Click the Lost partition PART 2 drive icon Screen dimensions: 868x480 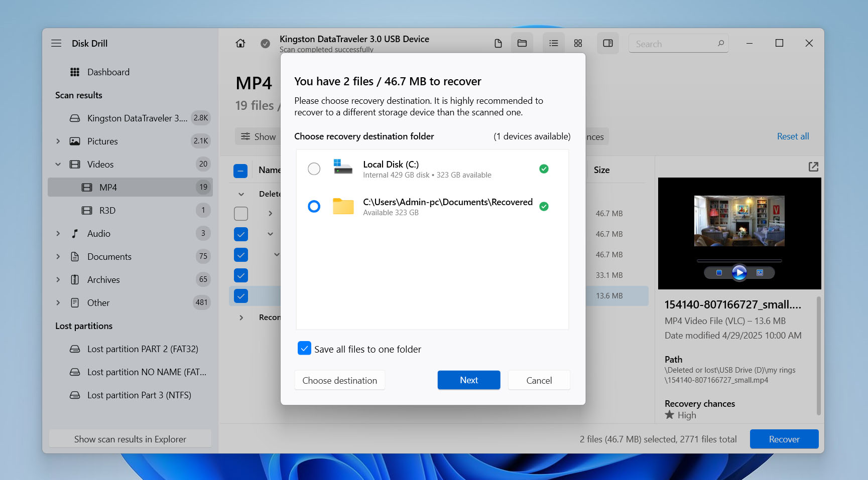pyautogui.click(x=75, y=349)
